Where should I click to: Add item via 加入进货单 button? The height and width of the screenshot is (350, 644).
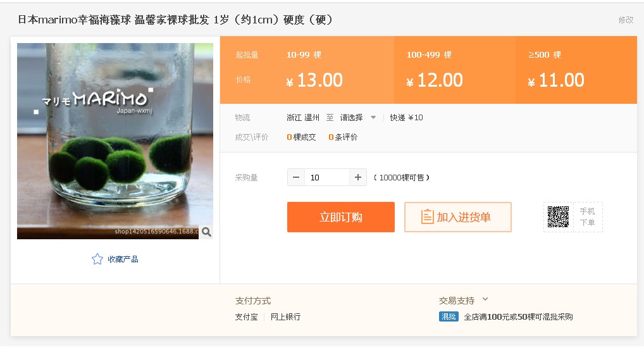tap(457, 217)
